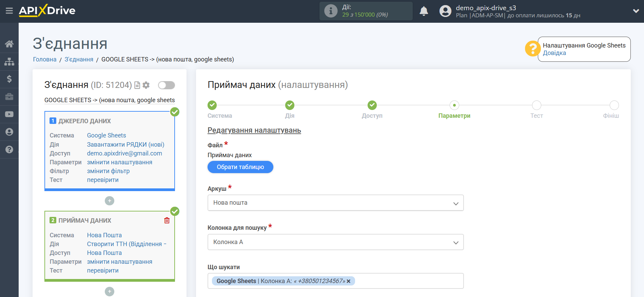This screenshot has width=644, height=297.
Task: Open receiver access Нова Пошта link
Action: pyautogui.click(x=104, y=253)
